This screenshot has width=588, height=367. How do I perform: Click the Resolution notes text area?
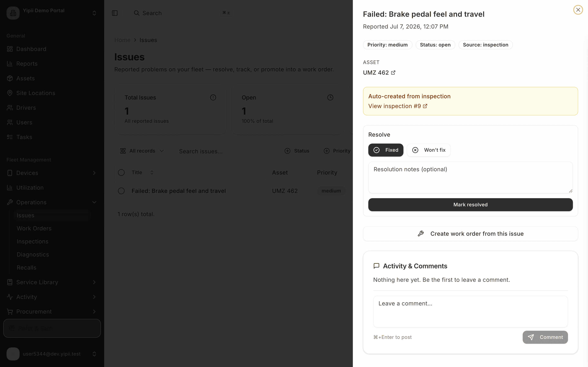(x=470, y=177)
